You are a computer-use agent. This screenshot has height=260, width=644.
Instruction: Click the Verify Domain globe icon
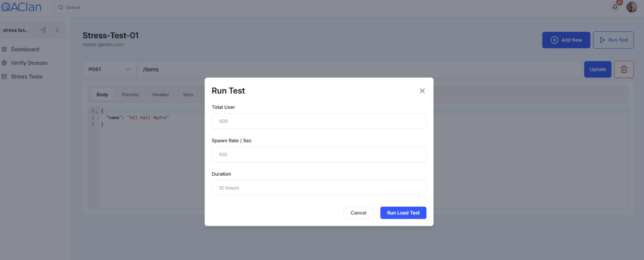(x=5, y=63)
